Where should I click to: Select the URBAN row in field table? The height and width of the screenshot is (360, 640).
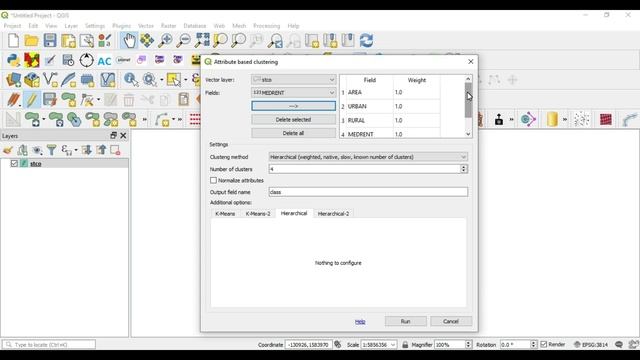[390, 106]
